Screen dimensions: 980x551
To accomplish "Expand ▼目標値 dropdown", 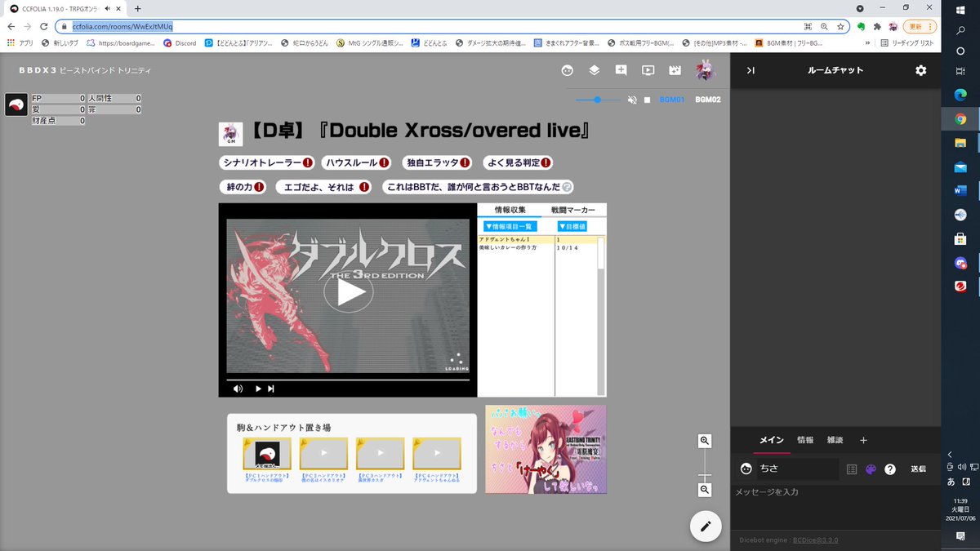I will click(x=572, y=226).
